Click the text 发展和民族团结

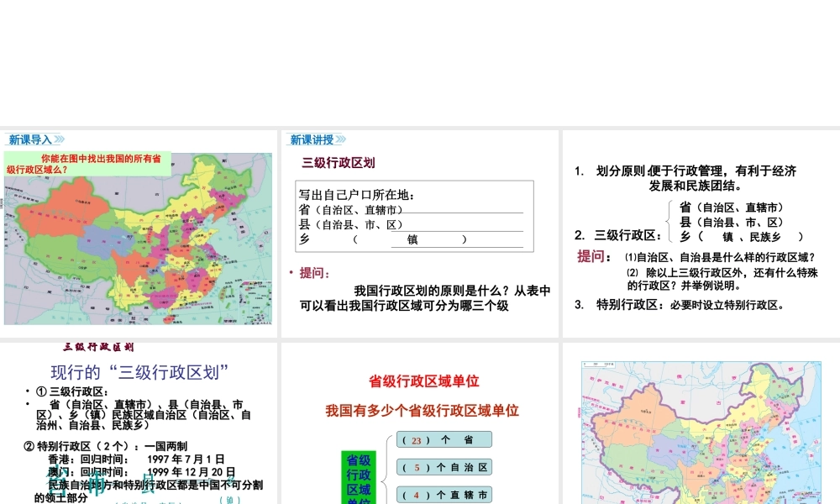[696, 186]
